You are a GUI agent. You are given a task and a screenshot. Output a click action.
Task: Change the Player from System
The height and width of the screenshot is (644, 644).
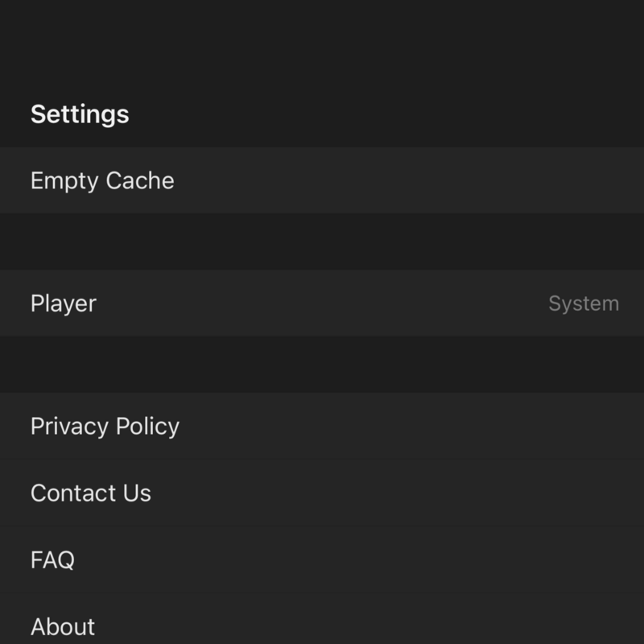coord(583,303)
